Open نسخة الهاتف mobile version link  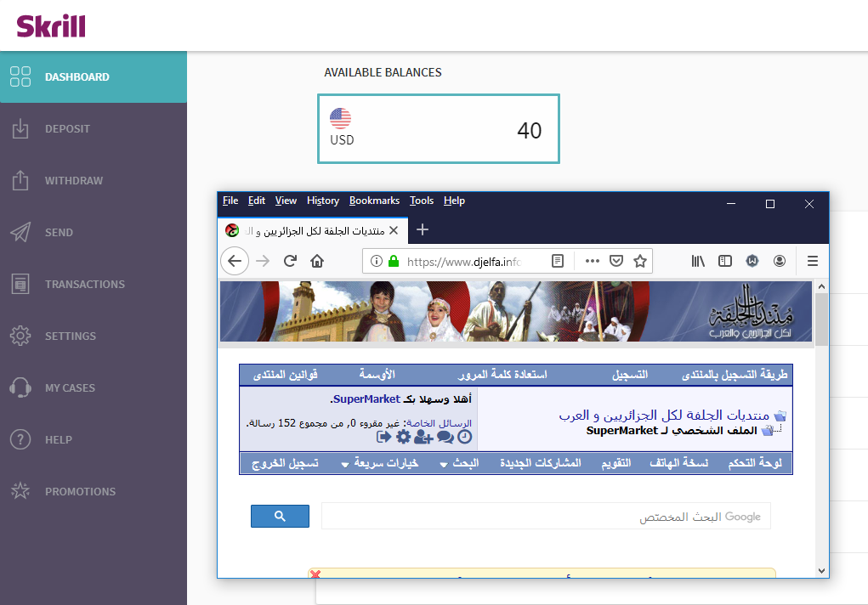click(678, 463)
